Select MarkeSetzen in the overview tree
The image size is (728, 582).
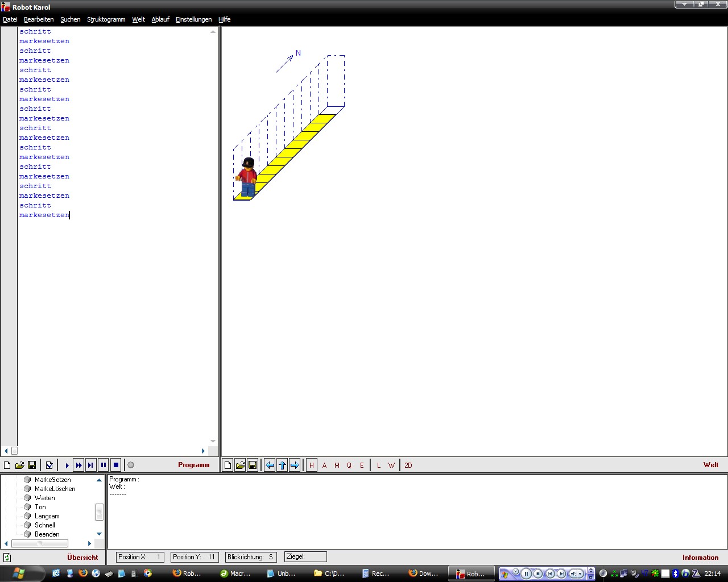[x=53, y=480]
